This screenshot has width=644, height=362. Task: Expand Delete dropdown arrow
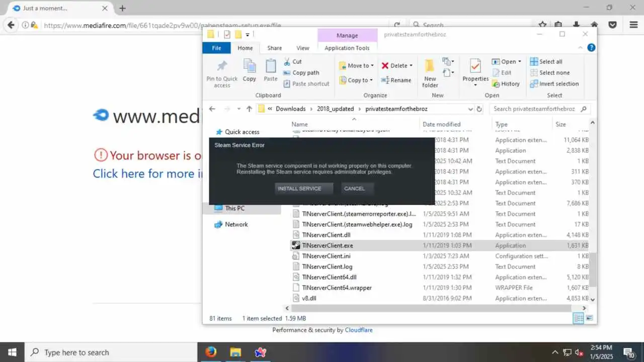pyautogui.click(x=411, y=65)
